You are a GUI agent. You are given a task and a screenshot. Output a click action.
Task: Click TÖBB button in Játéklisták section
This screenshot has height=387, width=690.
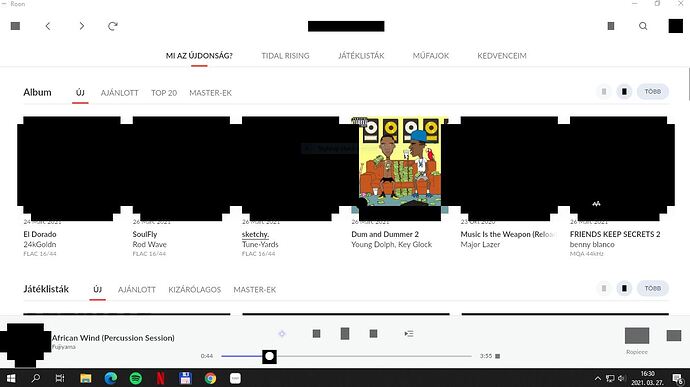tap(653, 288)
